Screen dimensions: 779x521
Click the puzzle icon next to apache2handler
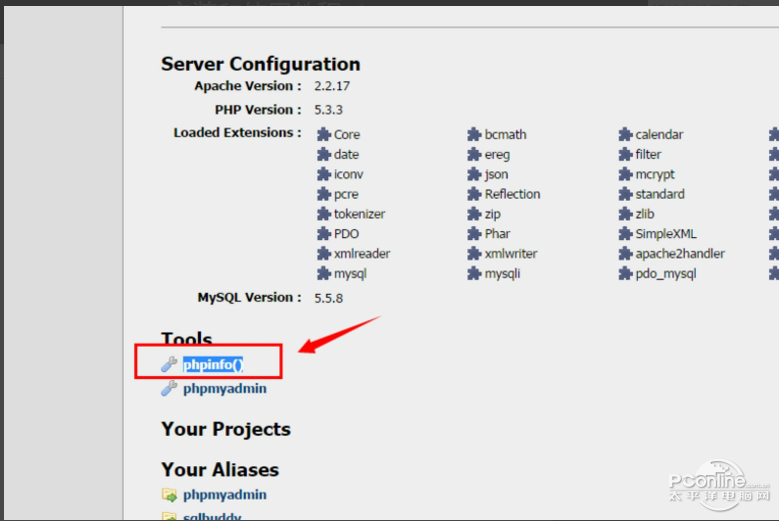click(625, 253)
